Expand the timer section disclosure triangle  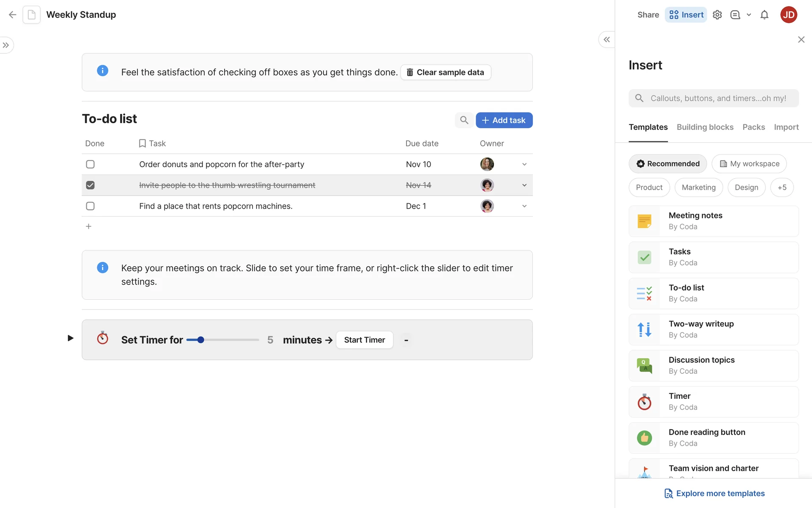pos(71,338)
